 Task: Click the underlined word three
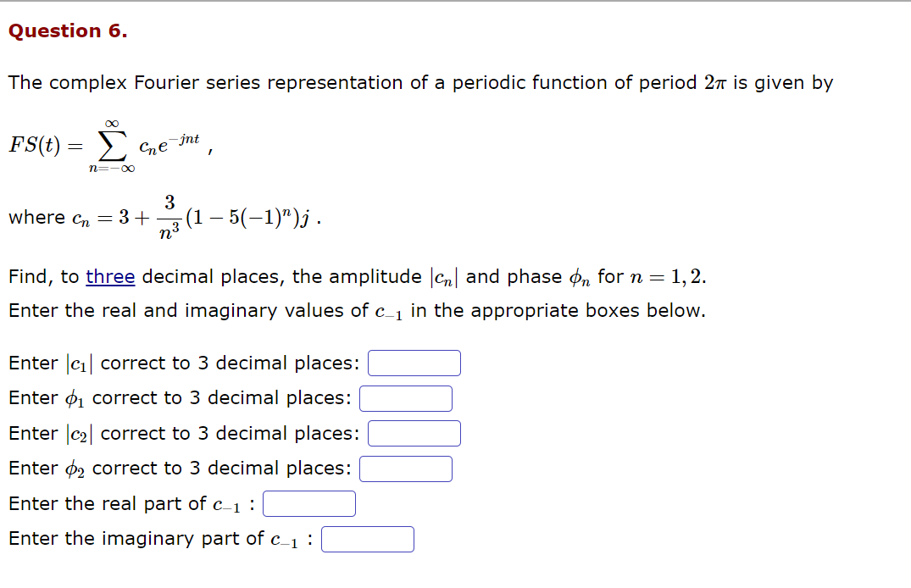[x=109, y=276]
